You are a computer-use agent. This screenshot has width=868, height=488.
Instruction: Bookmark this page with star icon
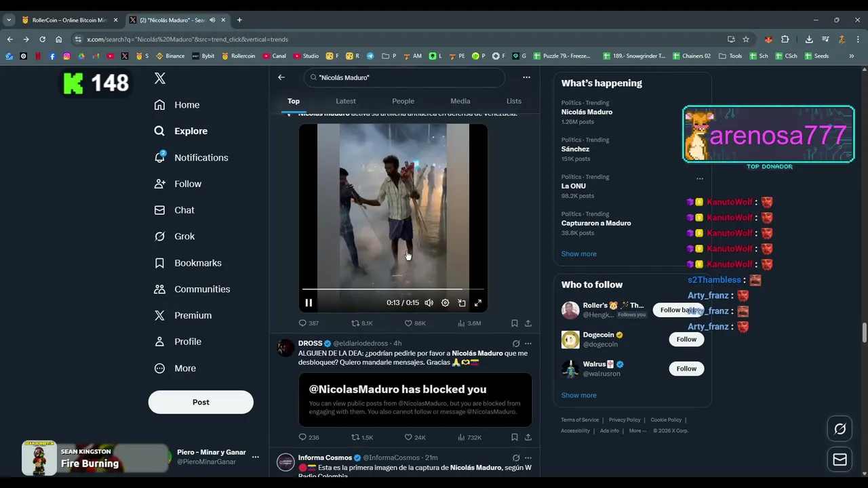[x=746, y=39]
